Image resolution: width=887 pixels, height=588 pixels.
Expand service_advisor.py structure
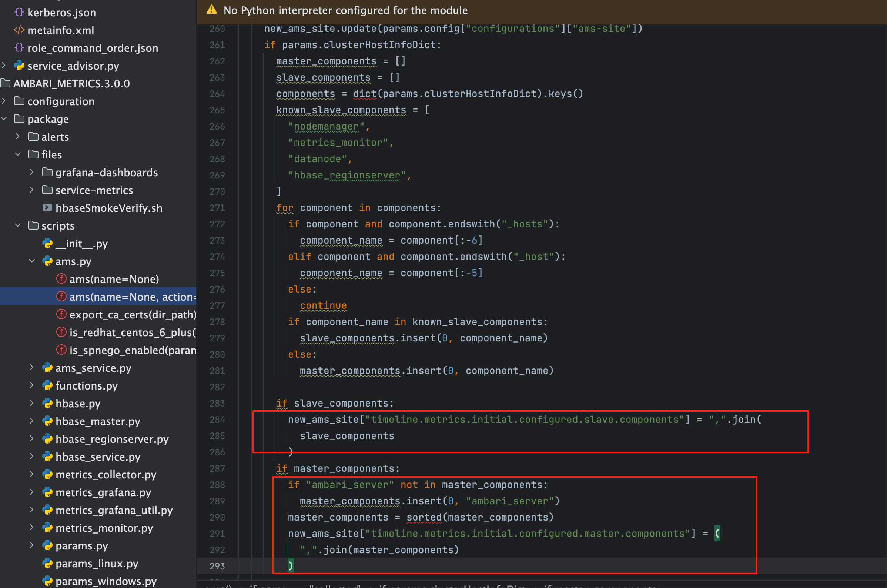click(4, 66)
